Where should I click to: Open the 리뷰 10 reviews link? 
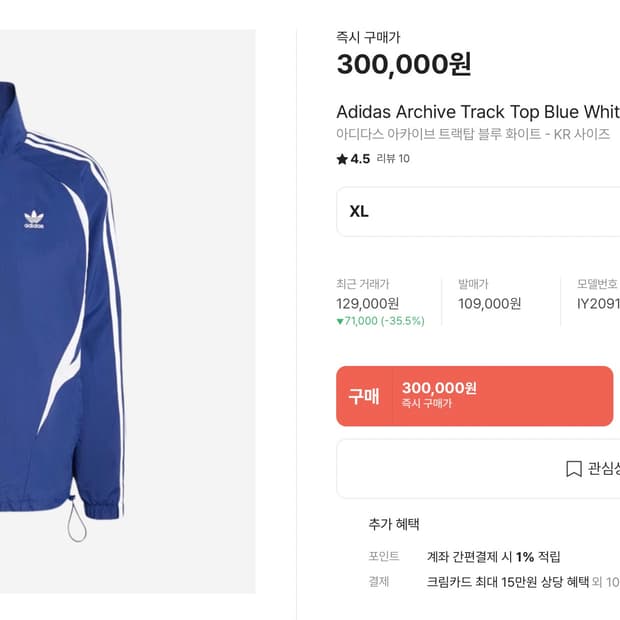[393, 159]
